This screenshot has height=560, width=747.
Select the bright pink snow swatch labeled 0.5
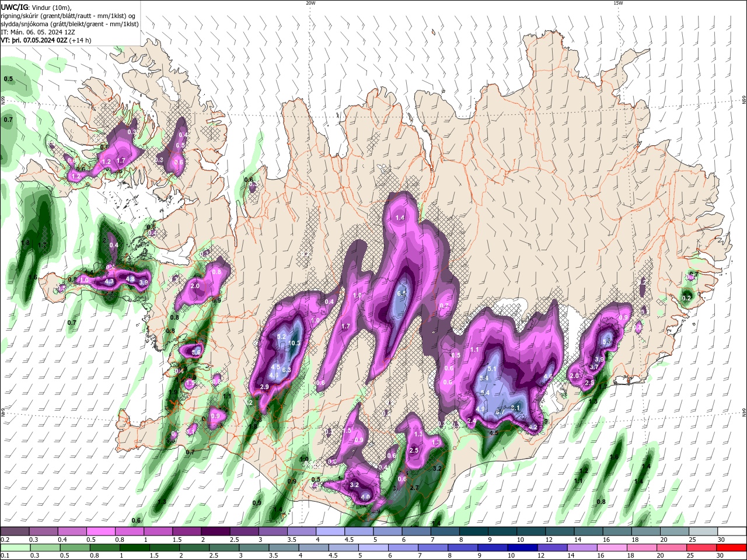(100, 531)
